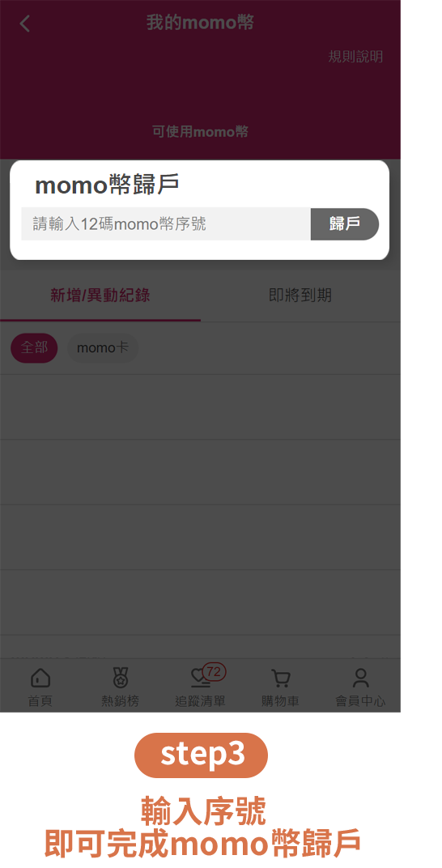Open the 會員中心 person icon

tap(361, 678)
